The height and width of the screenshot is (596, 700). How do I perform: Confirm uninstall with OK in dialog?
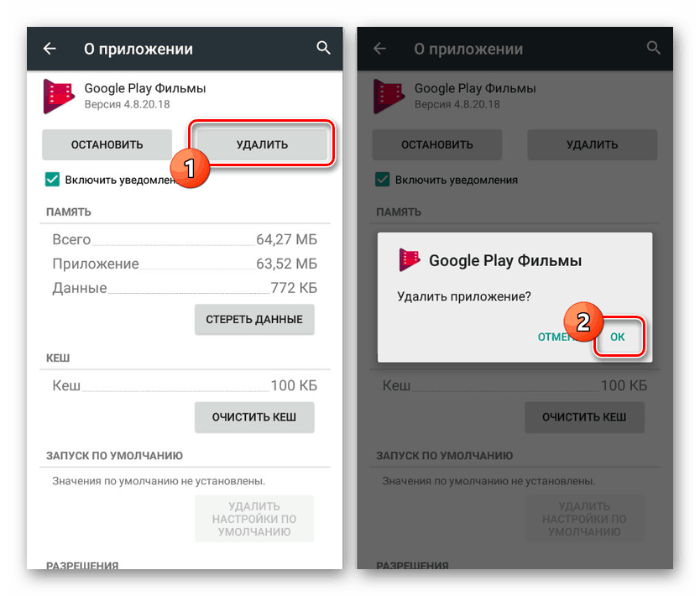pyautogui.click(x=618, y=337)
